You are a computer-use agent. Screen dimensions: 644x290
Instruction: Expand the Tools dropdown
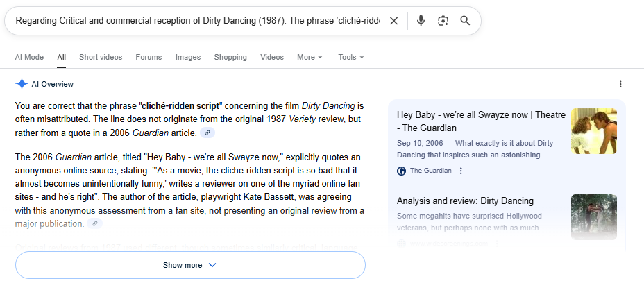350,57
